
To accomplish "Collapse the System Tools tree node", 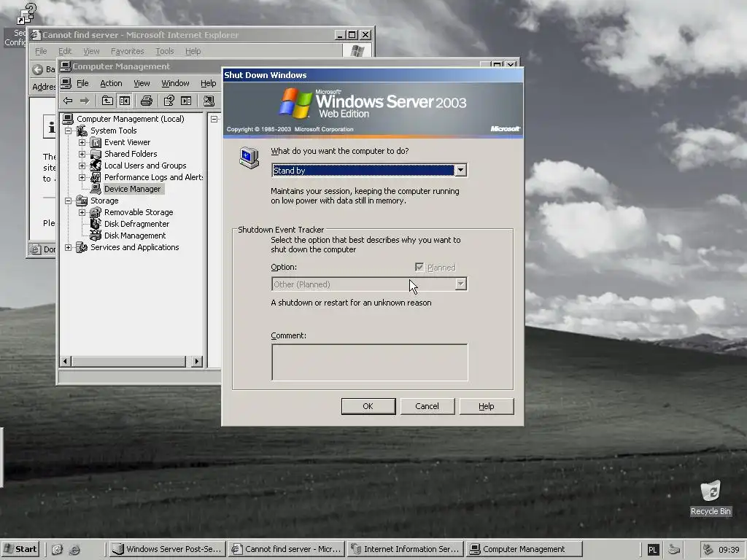I will (68, 131).
